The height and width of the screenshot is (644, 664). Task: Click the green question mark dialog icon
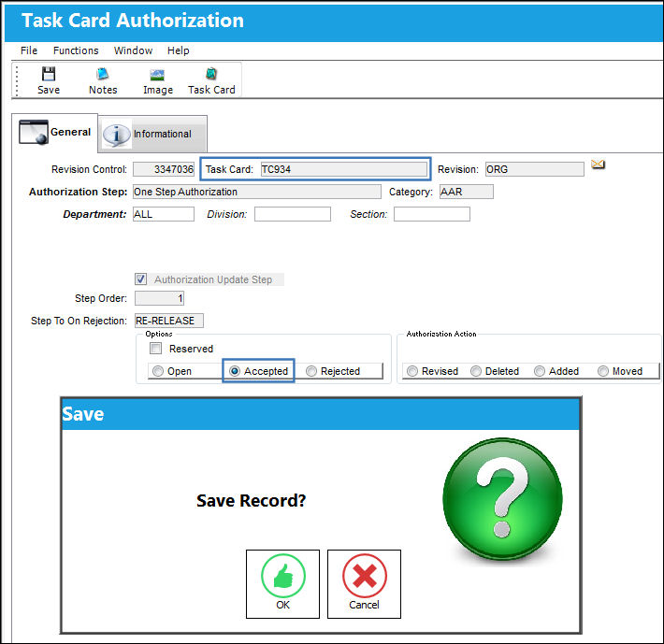(502, 499)
